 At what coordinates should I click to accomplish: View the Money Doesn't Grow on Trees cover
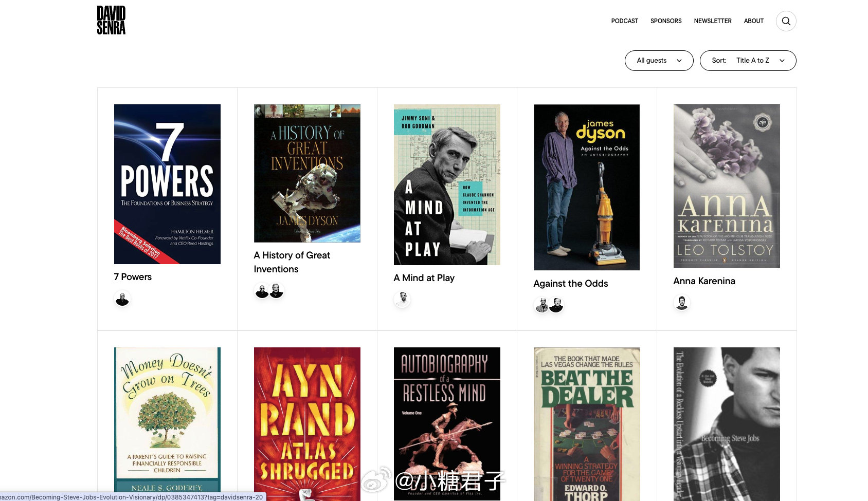(167, 424)
